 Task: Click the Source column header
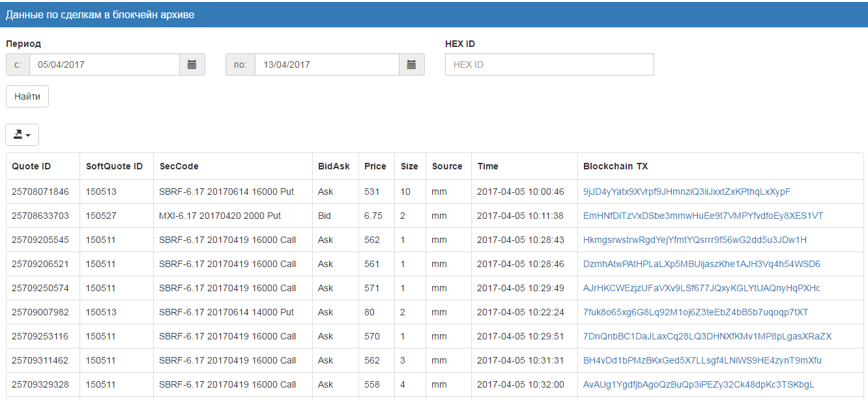[x=447, y=166]
